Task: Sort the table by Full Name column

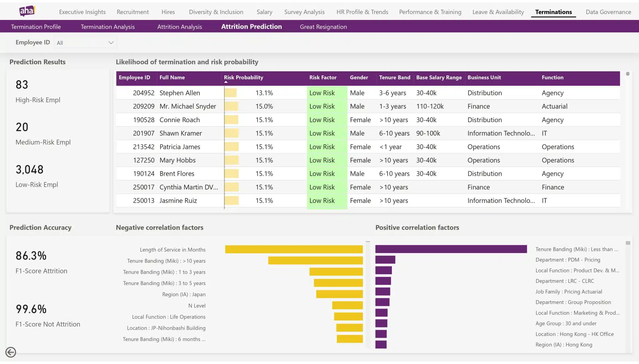Action: pos(172,78)
